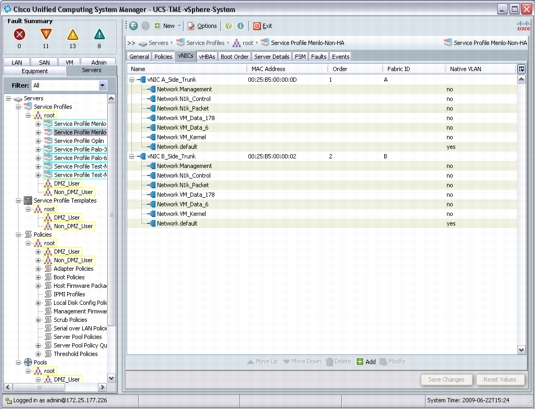Open the Equipment navigation tab
This screenshot has width=536, height=410.
(x=35, y=71)
